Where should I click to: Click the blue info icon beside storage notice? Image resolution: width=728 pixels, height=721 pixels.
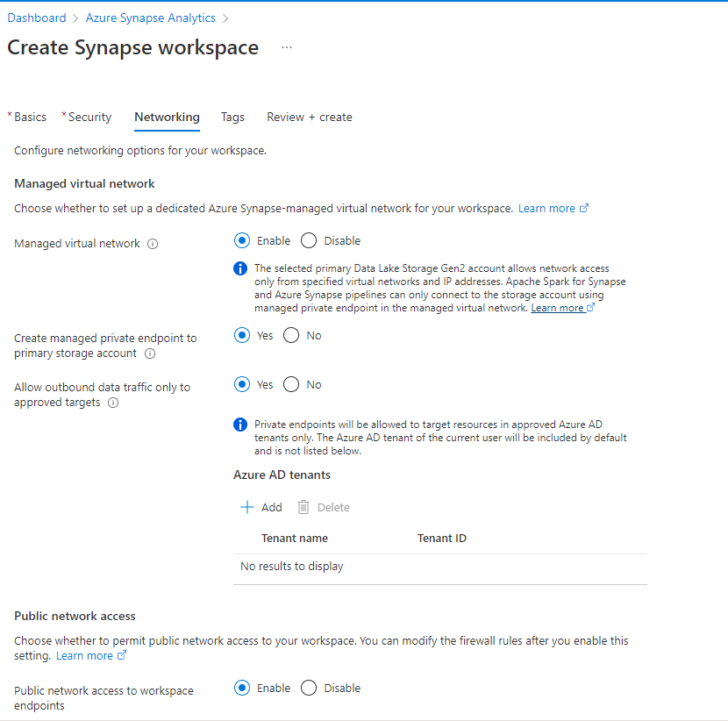tap(240, 268)
